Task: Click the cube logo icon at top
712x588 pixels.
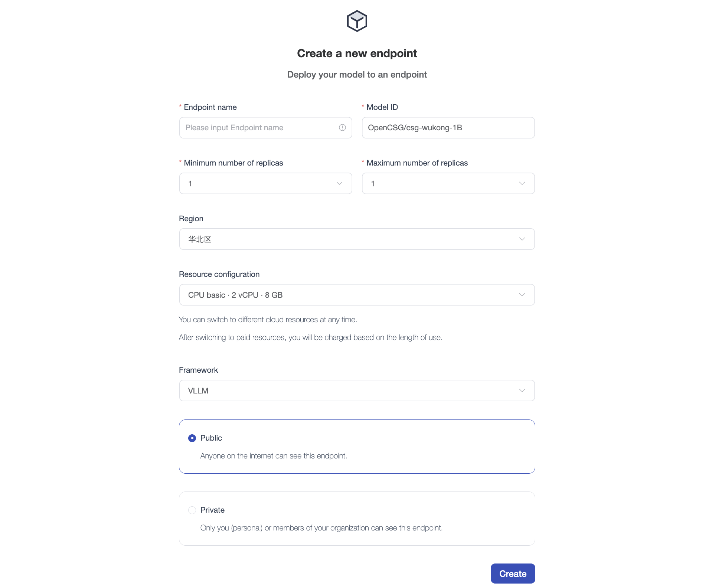Action: pos(357,21)
